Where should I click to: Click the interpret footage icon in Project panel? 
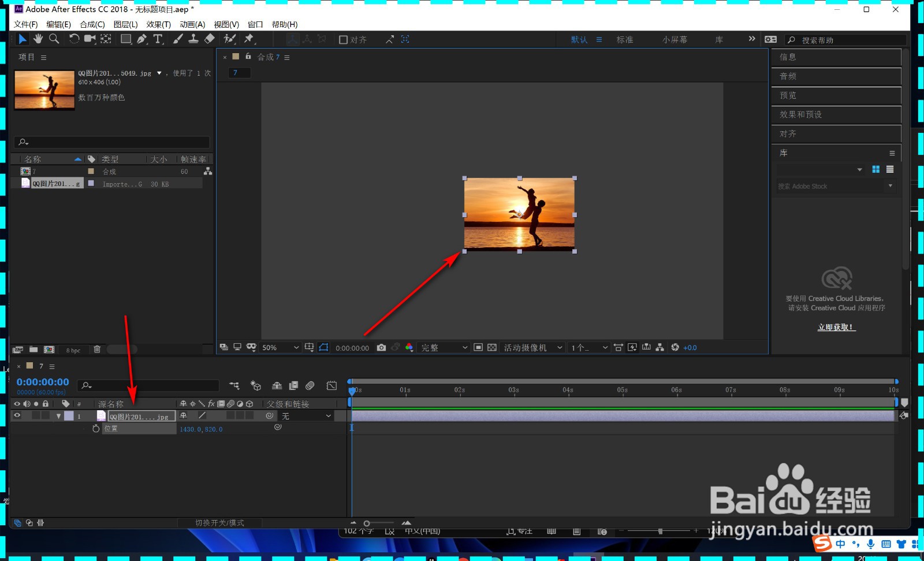click(18, 350)
